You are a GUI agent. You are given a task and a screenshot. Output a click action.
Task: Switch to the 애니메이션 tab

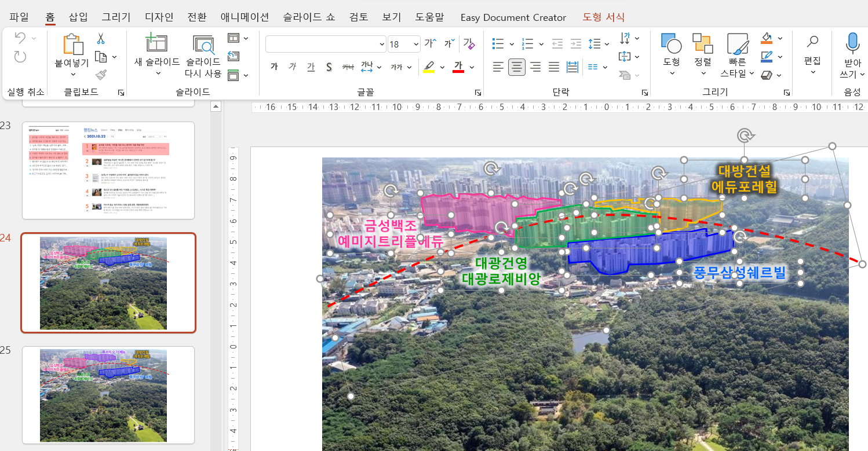tap(245, 17)
